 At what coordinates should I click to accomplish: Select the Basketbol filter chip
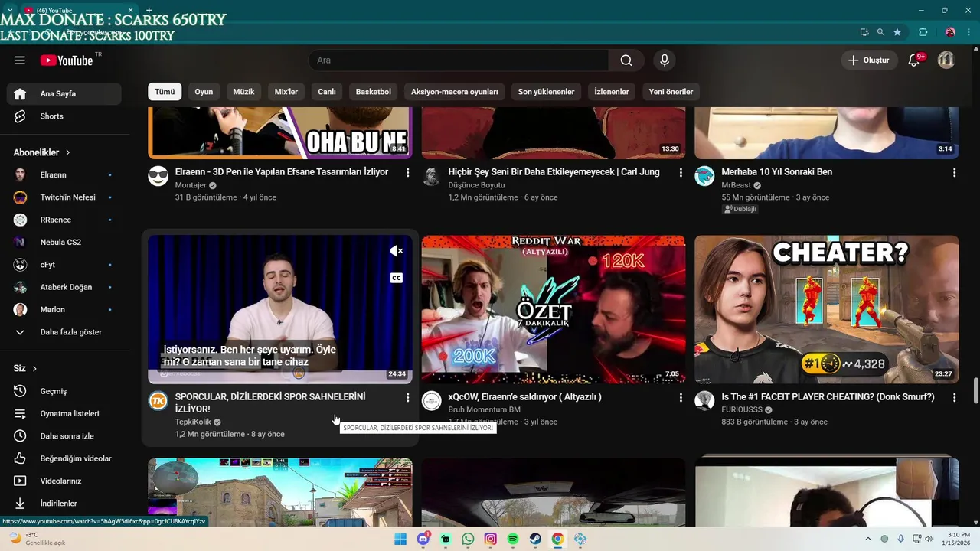(374, 92)
